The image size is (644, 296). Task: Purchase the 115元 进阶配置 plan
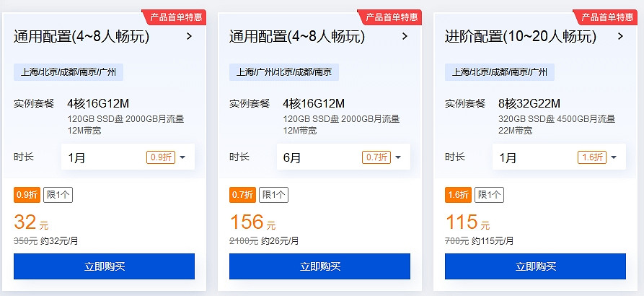535,266
